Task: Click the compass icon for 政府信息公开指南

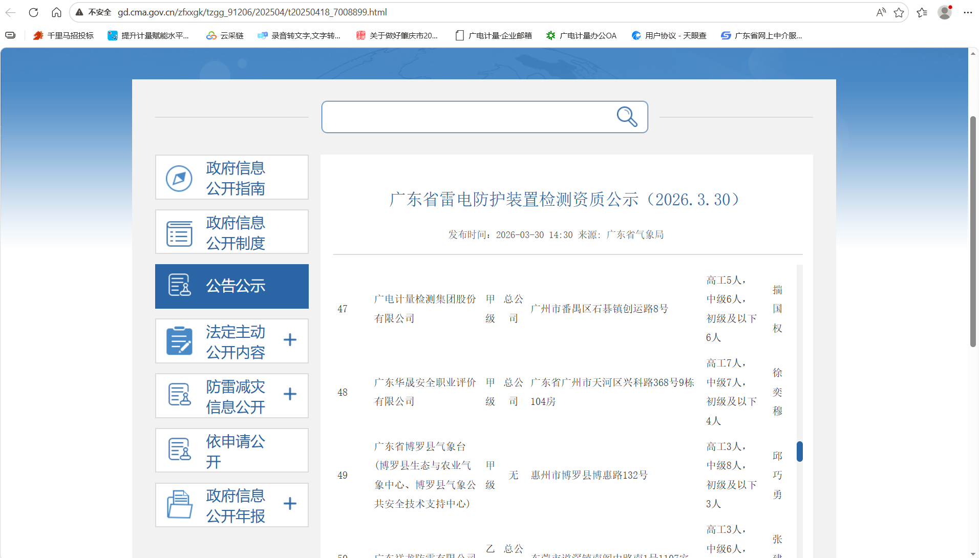Action: pyautogui.click(x=179, y=178)
